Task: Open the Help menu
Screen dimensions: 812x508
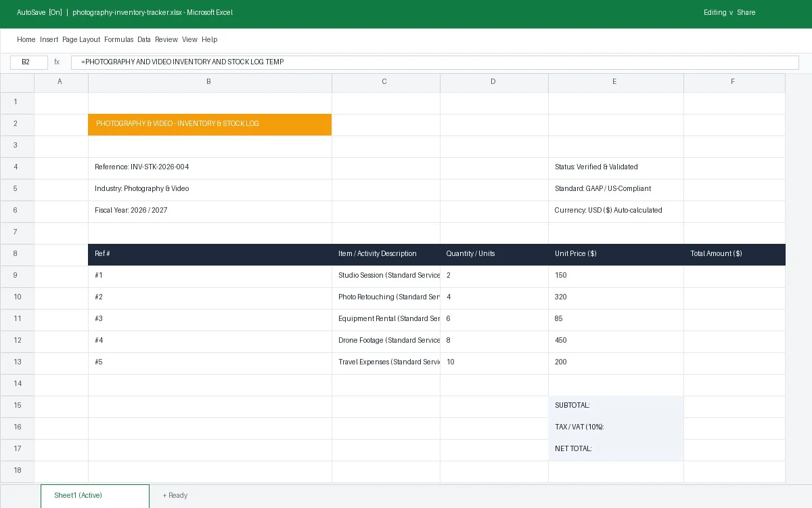Action: [x=209, y=40]
